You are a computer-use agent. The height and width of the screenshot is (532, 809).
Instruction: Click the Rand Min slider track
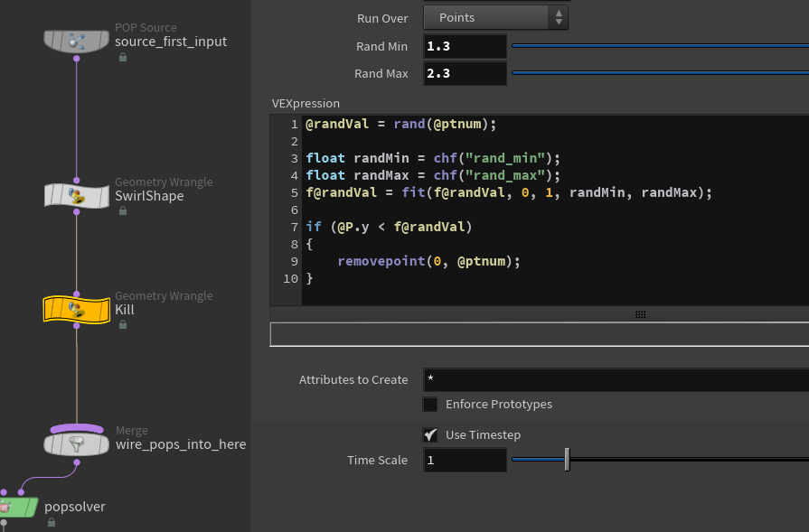tap(660, 45)
